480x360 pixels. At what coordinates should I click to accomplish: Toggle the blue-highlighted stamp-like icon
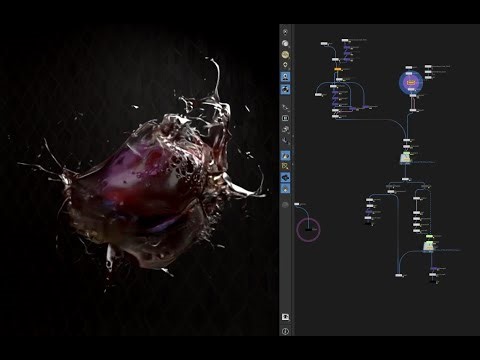point(285,77)
